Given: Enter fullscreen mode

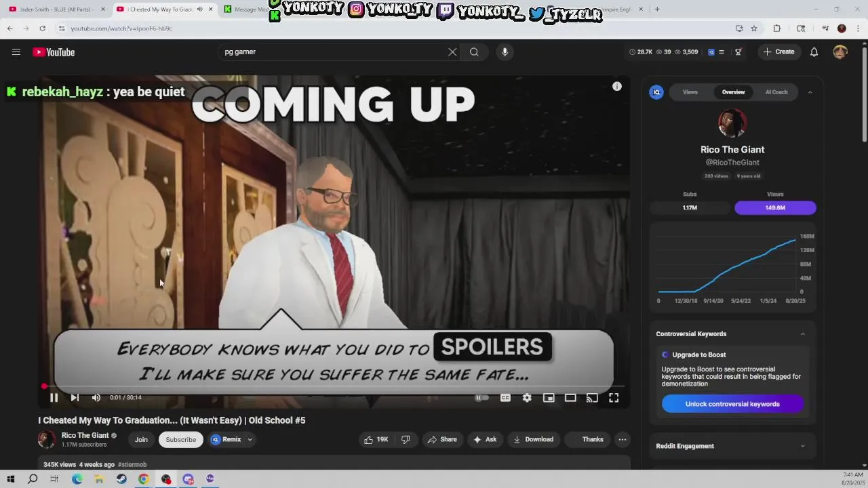Looking at the screenshot, I should click(614, 398).
